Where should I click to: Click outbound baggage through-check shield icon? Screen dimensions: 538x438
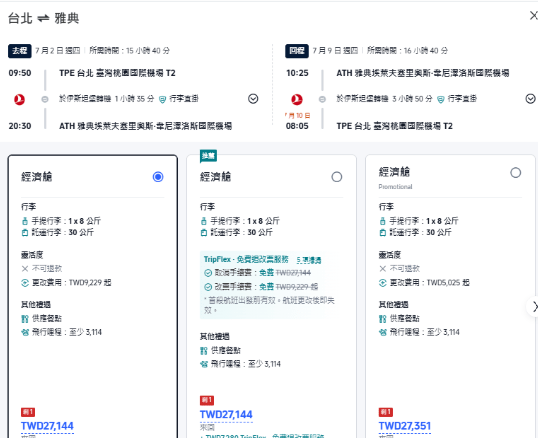(162, 99)
